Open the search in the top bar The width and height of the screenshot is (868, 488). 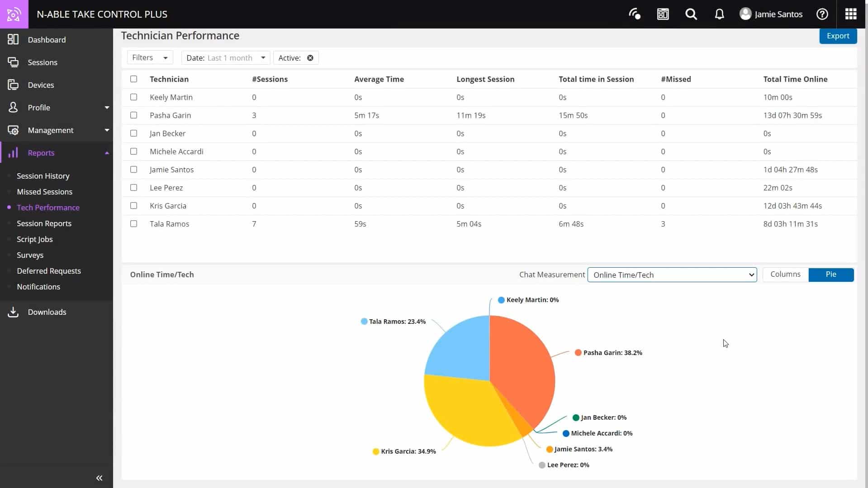[x=691, y=14]
